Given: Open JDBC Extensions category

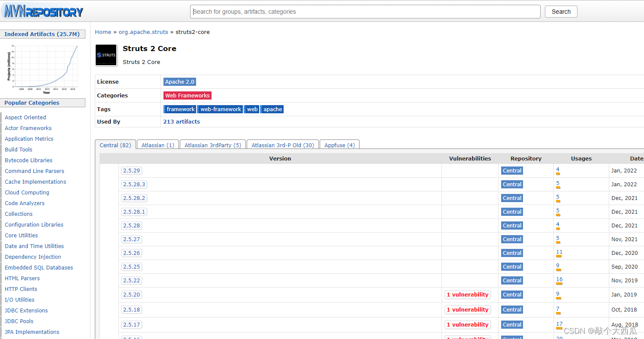Looking at the screenshot, I should pyautogui.click(x=26, y=310).
